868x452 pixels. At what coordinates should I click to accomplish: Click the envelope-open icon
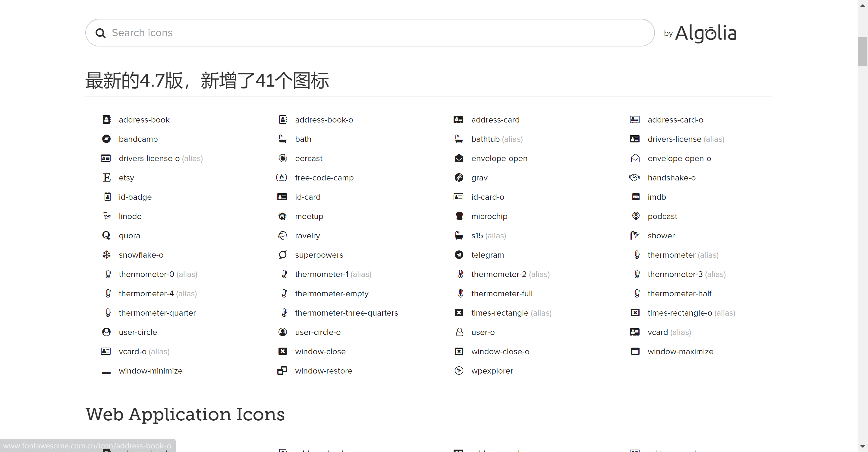(459, 158)
